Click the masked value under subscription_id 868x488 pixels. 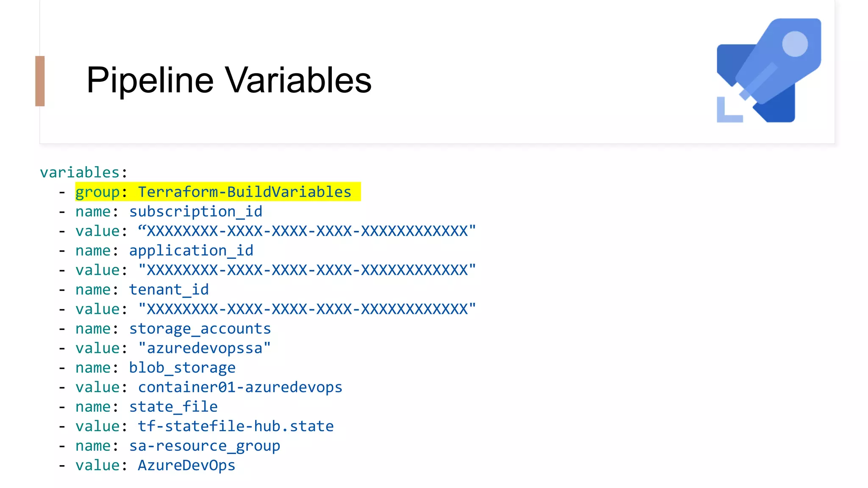[x=307, y=231]
